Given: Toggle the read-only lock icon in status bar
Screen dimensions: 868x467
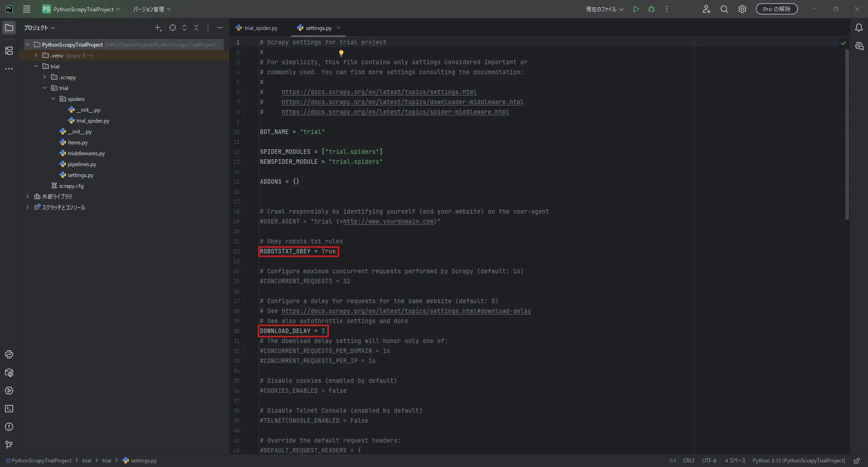Looking at the screenshot, I should click(857, 461).
